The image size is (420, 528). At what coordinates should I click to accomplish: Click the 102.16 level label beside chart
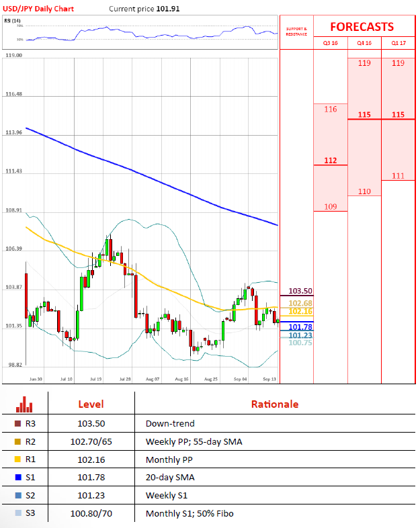click(x=300, y=311)
